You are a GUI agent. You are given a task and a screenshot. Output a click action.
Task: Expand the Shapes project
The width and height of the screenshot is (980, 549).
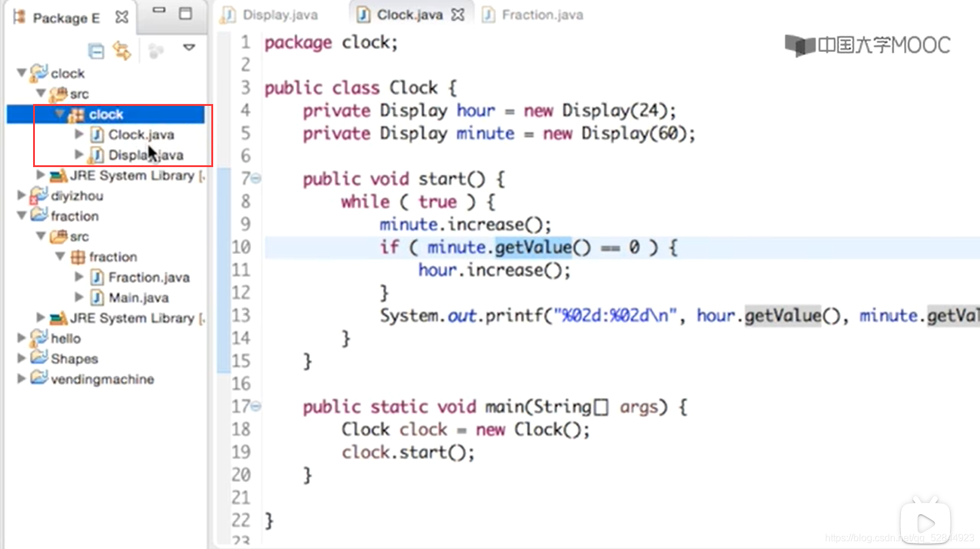point(21,358)
